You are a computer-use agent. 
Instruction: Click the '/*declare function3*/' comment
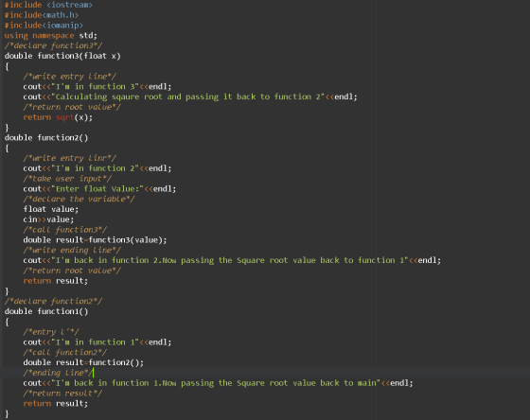[x=53, y=45]
